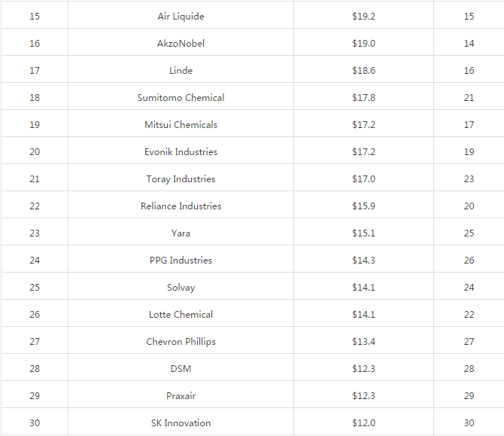
Task: Select Sumitomo Chemical in the table
Action: (x=181, y=98)
